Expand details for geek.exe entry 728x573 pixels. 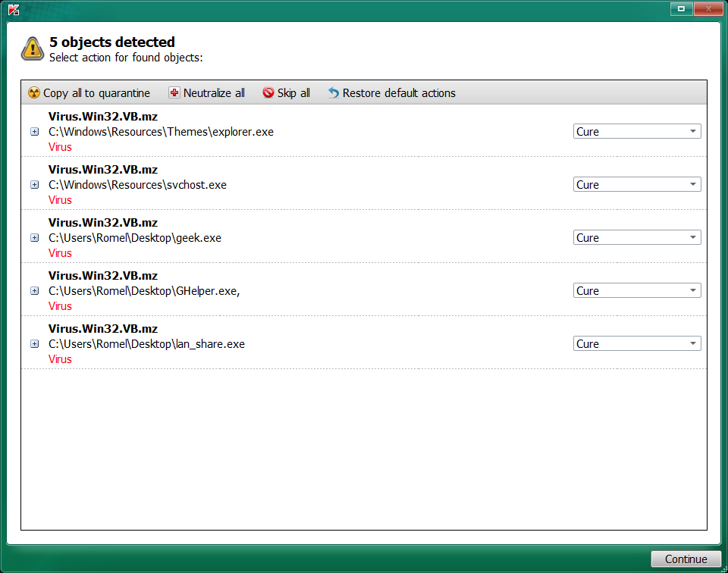click(x=34, y=237)
